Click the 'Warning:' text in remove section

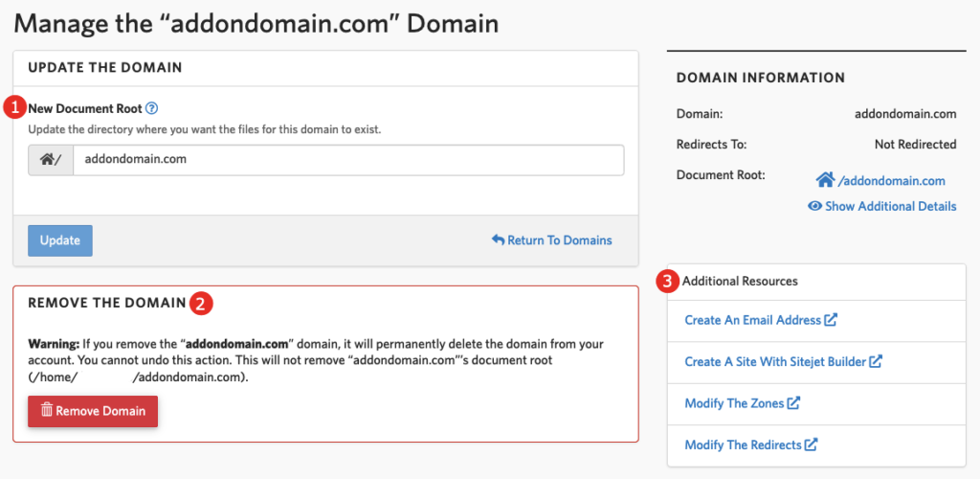click(54, 344)
